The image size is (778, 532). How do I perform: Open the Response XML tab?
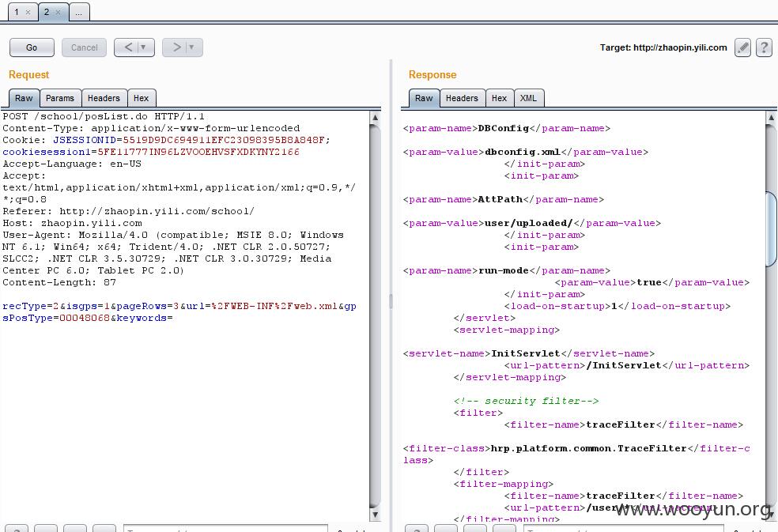(528, 98)
